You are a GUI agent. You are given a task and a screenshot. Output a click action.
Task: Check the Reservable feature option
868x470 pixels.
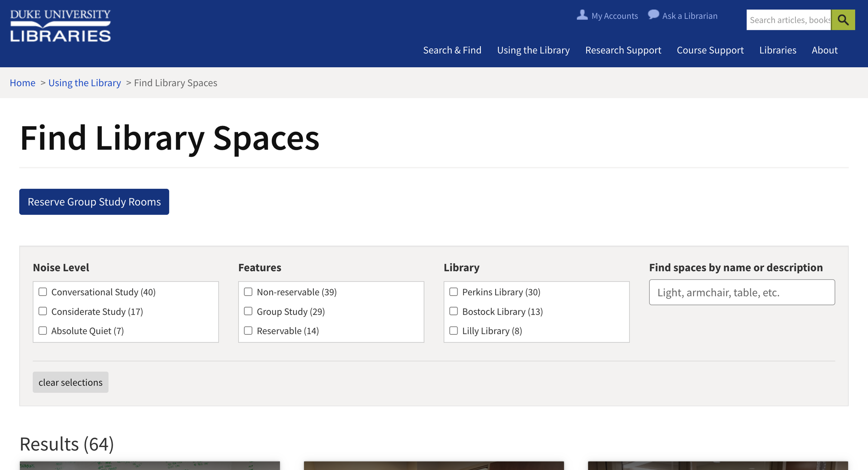248,331
